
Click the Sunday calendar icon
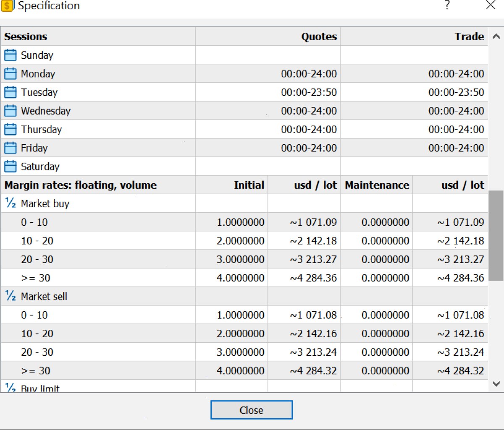(x=10, y=55)
